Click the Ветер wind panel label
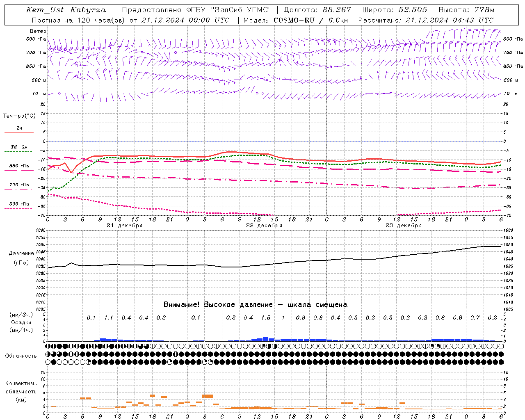The height and width of the screenshot is (420, 525). point(38,31)
